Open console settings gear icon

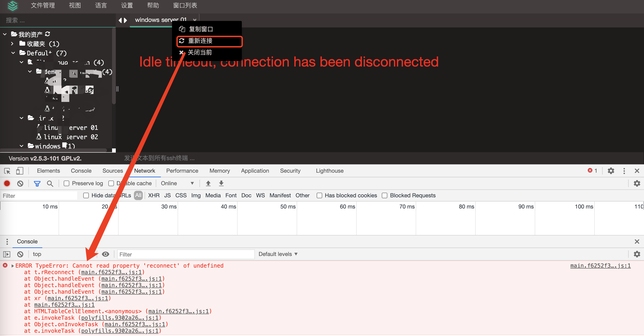point(637,254)
